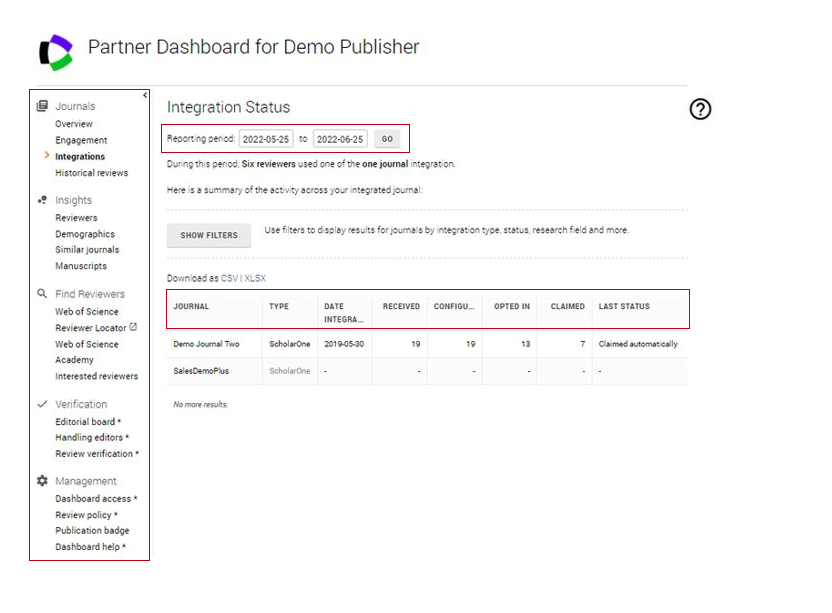Click the Clarivate logo icon
The width and height of the screenshot is (832, 613).
(56, 53)
